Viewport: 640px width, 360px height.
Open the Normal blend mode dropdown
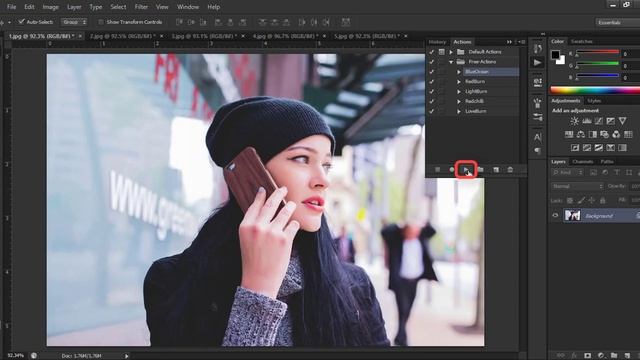(577, 186)
